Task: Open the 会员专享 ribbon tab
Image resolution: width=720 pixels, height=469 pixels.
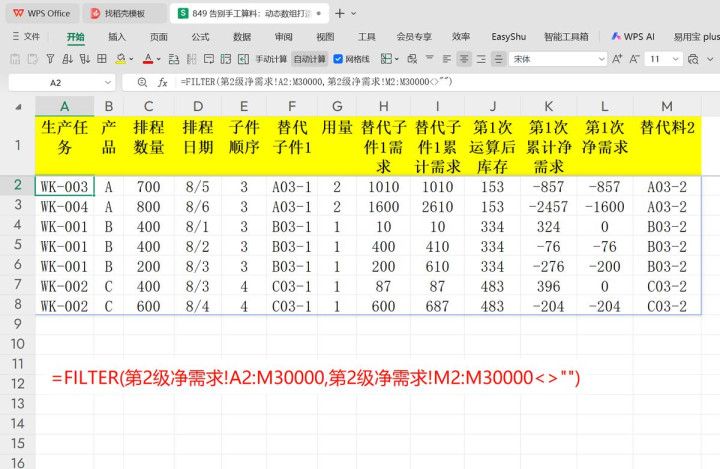Action: click(x=414, y=37)
